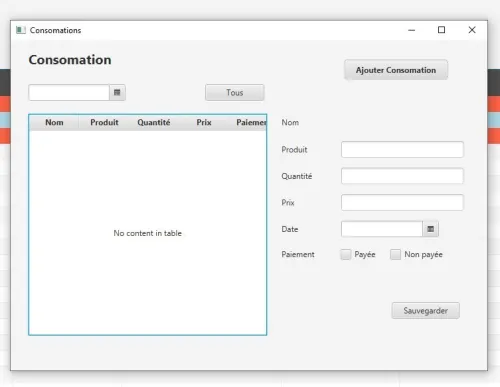Tick the Payée checkbox
This screenshot has height=387, width=500.
pos(346,254)
